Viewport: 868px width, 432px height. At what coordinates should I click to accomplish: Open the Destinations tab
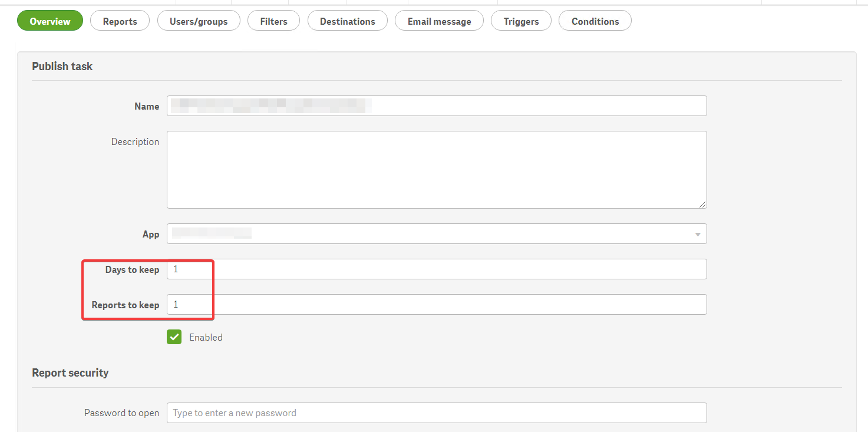(x=347, y=21)
